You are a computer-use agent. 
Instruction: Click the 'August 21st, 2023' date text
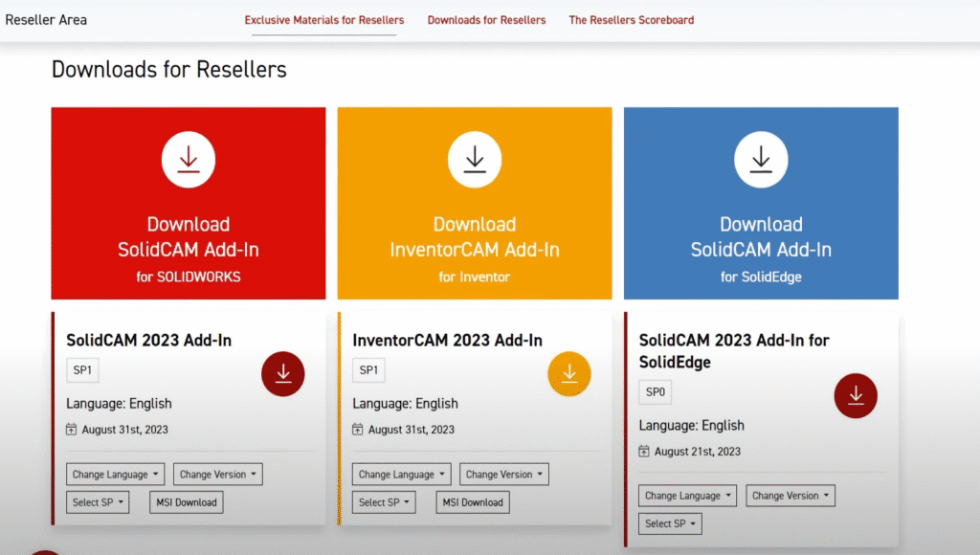tap(698, 452)
